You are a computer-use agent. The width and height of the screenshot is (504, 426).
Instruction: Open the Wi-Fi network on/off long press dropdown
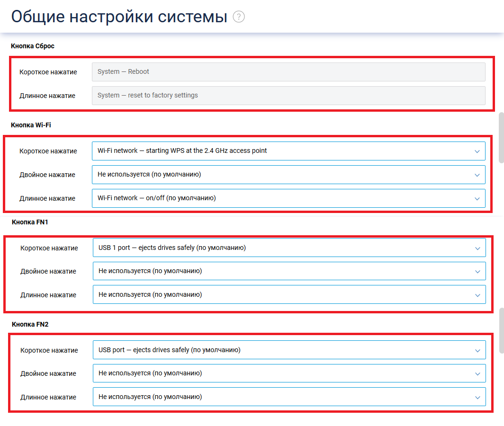pos(288,198)
